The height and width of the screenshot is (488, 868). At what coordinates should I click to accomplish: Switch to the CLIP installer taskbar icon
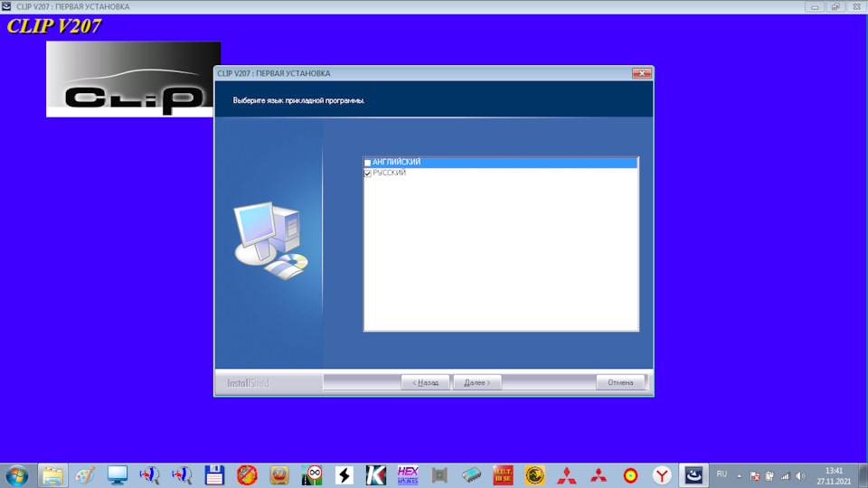[693, 476]
